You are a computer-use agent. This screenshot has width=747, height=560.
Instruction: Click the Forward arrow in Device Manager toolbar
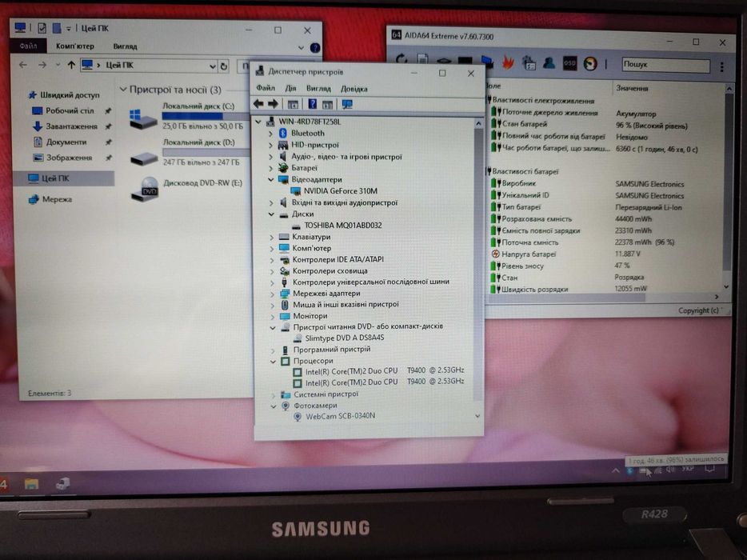pyautogui.click(x=273, y=103)
